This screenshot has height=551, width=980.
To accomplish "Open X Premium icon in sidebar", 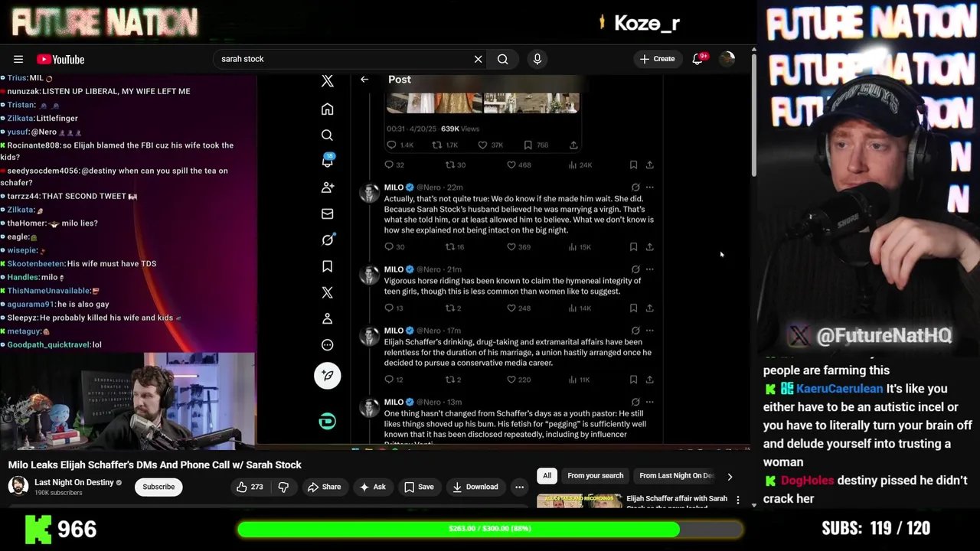I will click(327, 292).
